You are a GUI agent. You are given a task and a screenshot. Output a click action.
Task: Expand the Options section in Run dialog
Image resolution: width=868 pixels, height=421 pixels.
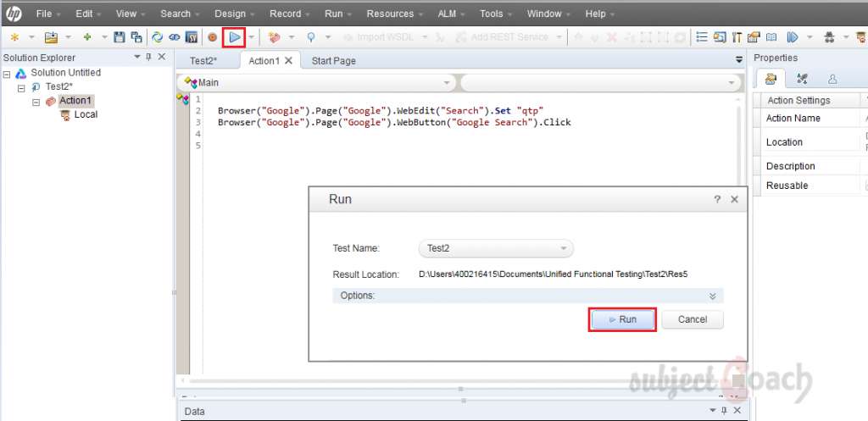click(x=712, y=296)
